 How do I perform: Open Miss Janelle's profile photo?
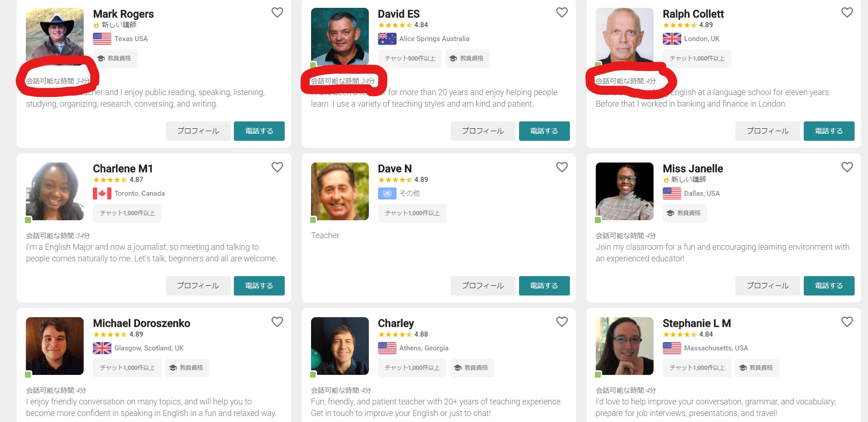(624, 191)
